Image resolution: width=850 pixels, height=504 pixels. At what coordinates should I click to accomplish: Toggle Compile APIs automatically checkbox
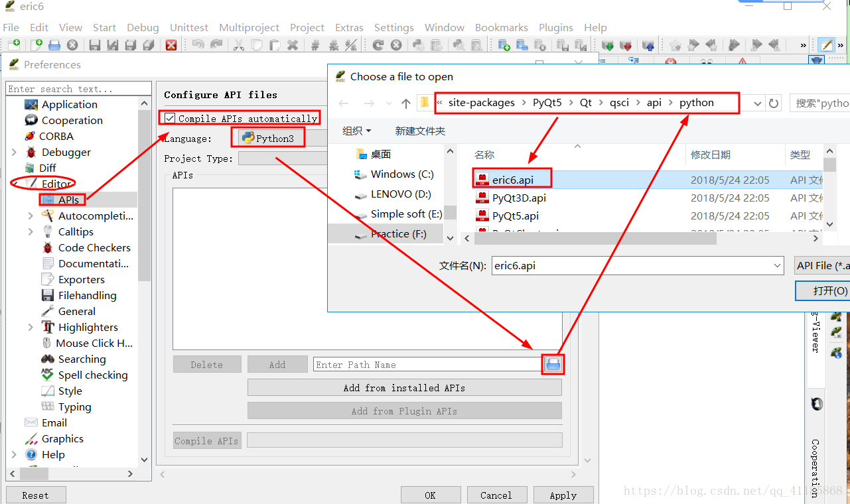pos(171,119)
